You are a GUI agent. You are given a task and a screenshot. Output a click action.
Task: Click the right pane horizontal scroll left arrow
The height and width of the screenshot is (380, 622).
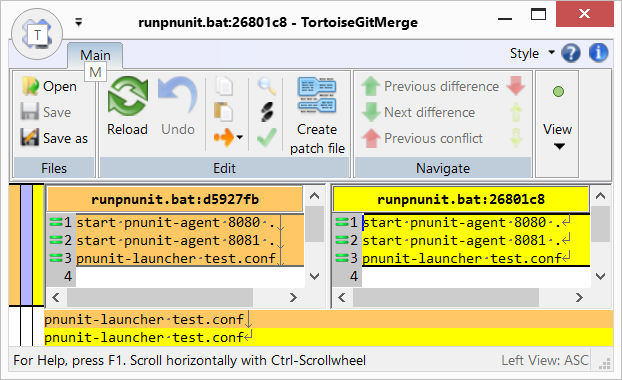tap(342, 297)
